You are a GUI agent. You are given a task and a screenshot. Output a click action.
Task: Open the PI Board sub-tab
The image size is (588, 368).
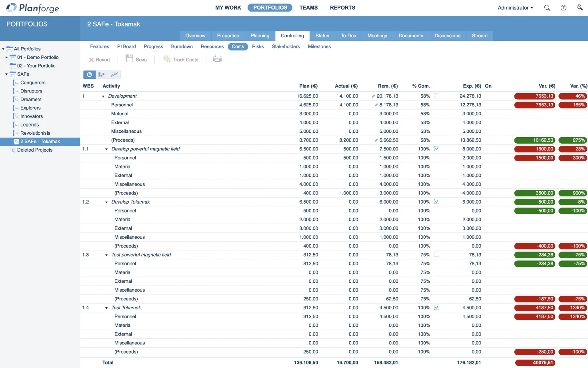coord(126,46)
